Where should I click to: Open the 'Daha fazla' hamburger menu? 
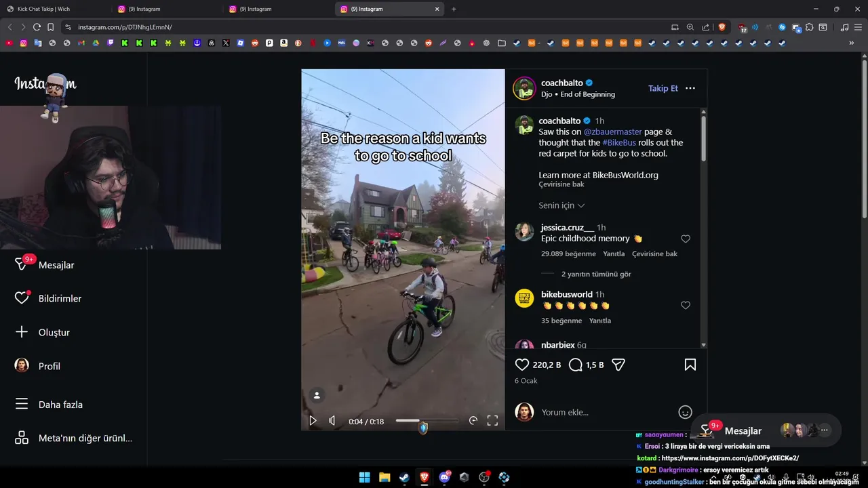pos(49,405)
